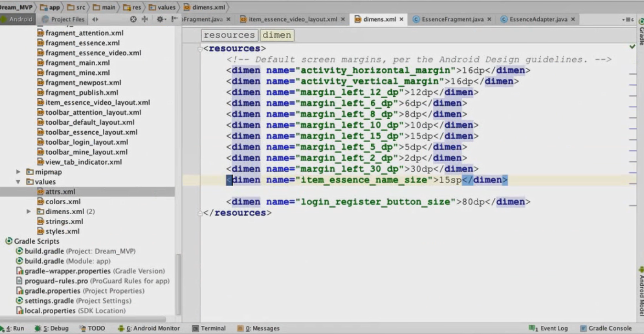Image resolution: width=644 pixels, height=334 pixels.
Task: Click the Messages icon in bottom bar
Action: coord(240,328)
